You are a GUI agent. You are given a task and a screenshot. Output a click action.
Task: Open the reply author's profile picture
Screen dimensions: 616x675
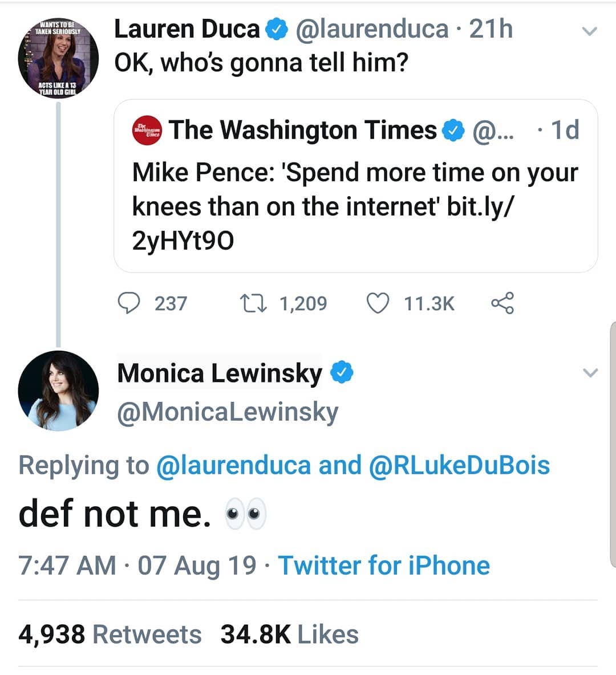coord(58,391)
